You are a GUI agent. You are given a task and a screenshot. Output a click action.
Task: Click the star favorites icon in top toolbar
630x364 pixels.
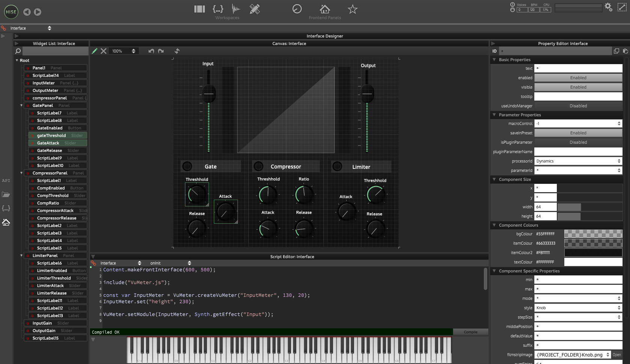(352, 9)
